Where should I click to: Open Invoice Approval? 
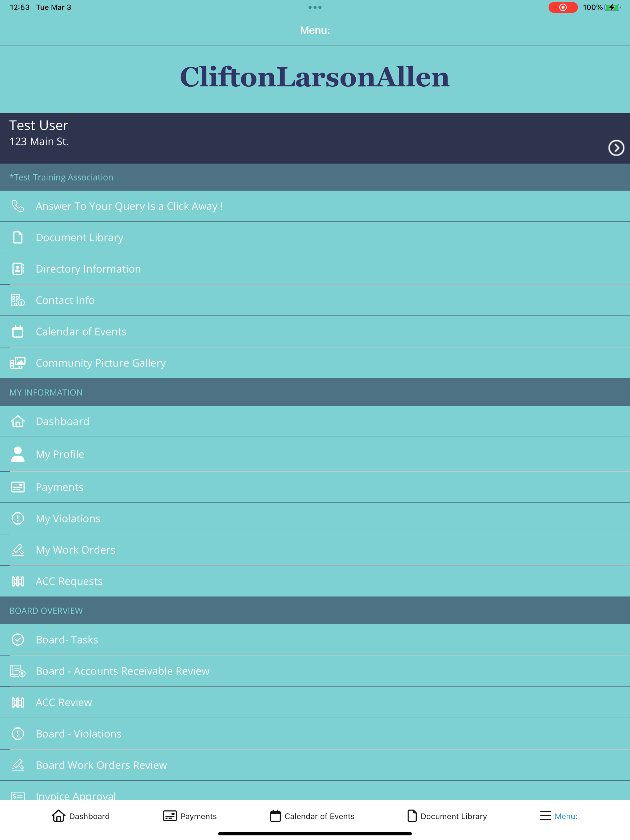pos(315,790)
